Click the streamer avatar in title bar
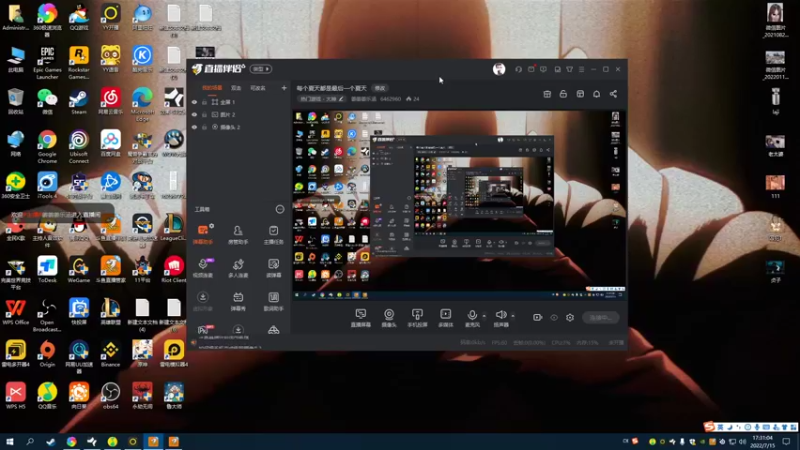Screen dimensions: 800x450 point(499,69)
